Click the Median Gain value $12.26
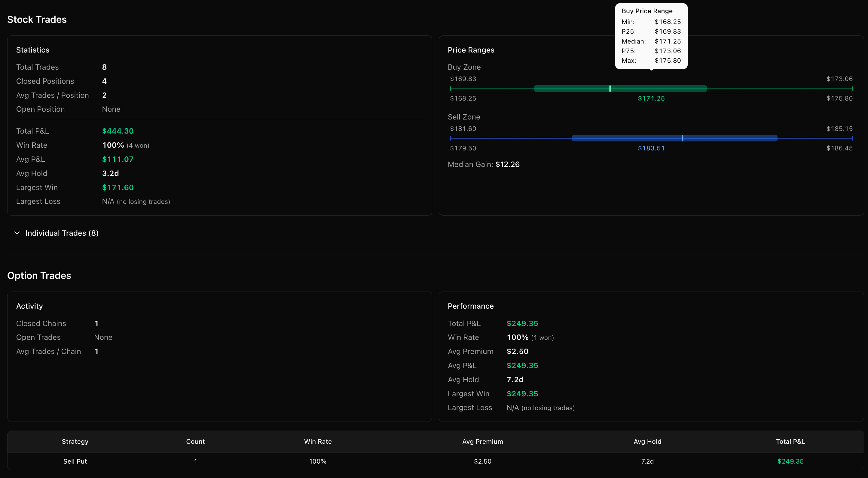The image size is (868, 478). 507,164
